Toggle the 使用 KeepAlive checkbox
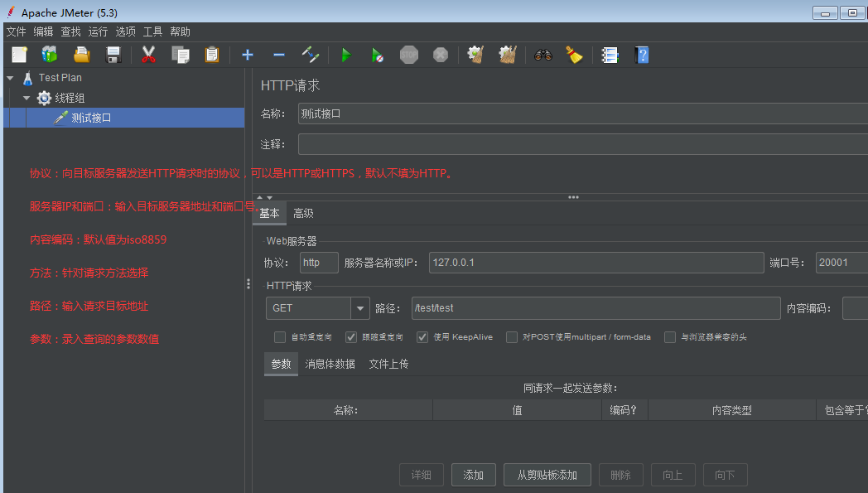Image resolution: width=868 pixels, height=493 pixels. click(x=422, y=336)
